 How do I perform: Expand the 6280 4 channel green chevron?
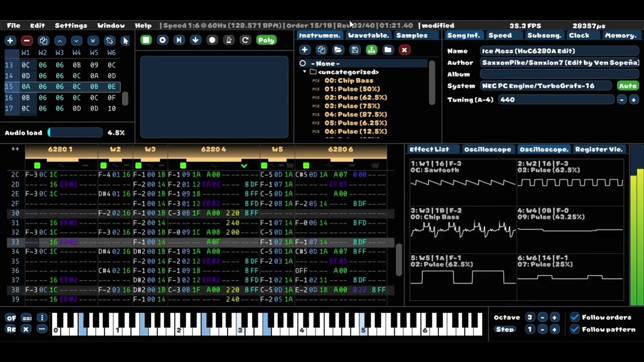[244, 165]
